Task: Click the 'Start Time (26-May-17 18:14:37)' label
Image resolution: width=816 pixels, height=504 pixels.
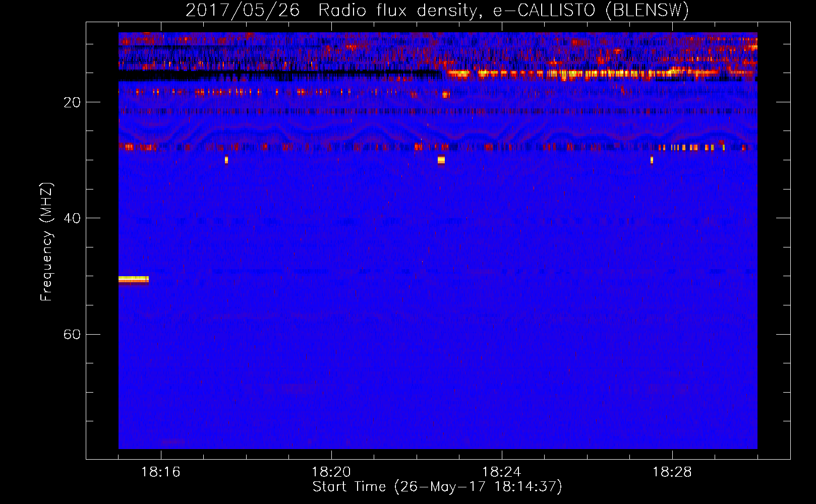Action: (437, 487)
